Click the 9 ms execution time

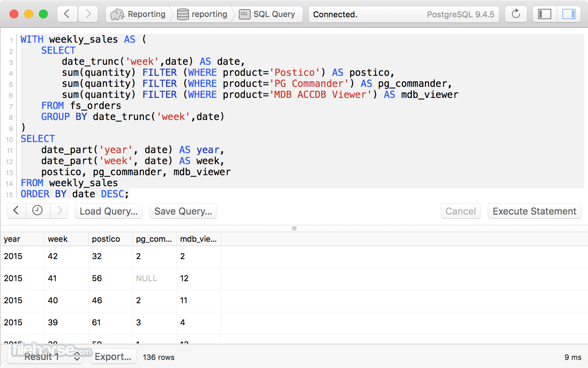pyautogui.click(x=573, y=357)
